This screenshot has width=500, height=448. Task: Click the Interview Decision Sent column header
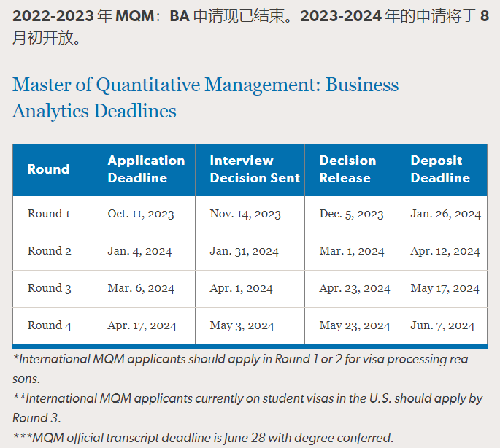[255, 169]
